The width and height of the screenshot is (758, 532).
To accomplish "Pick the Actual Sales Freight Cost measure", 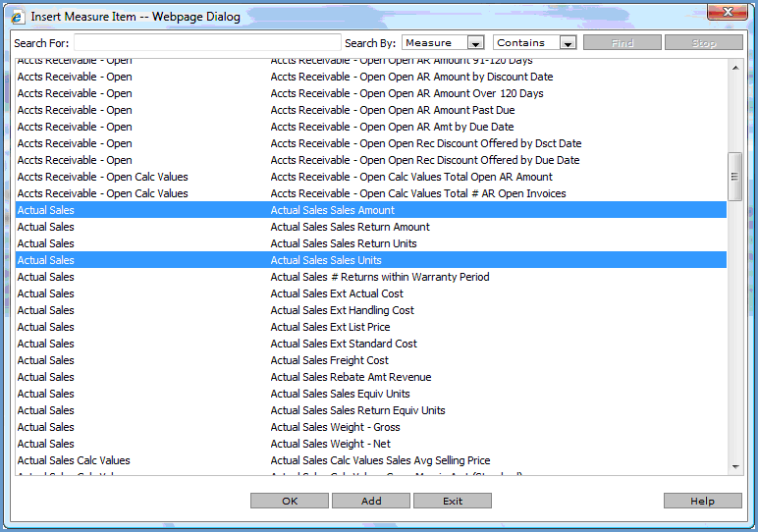I will coord(329,360).
